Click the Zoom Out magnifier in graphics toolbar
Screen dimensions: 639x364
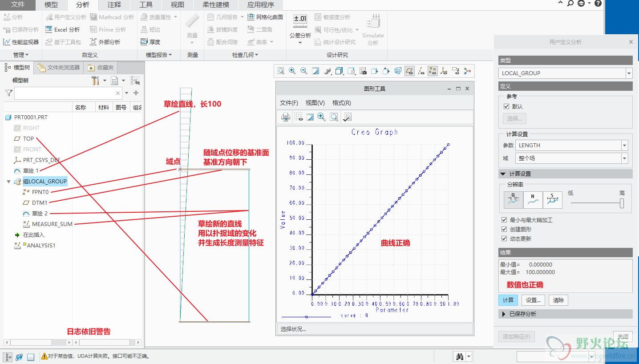coord(304,71)
